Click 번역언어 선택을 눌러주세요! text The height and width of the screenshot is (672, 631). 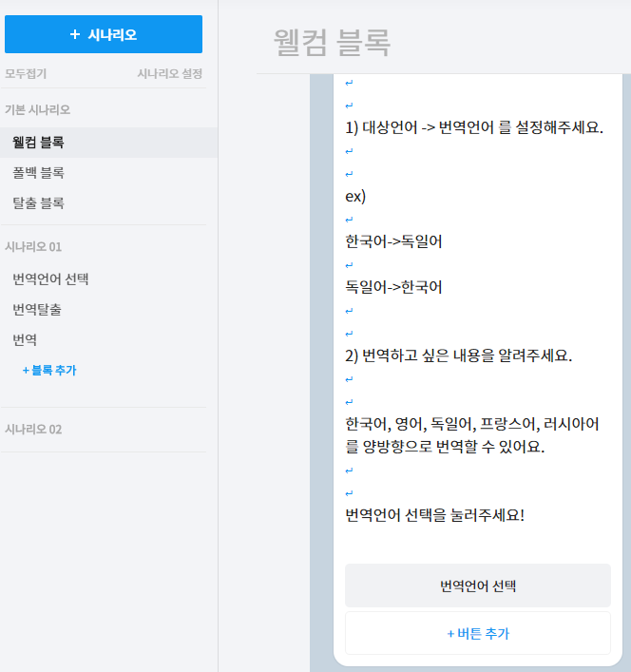pyautogui.click(x=434, y=515)
